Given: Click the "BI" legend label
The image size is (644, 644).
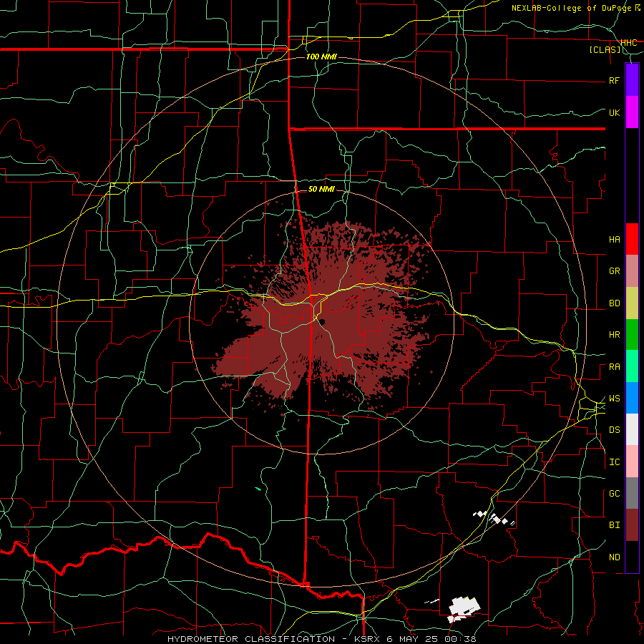Looking at the screenshot, I should 614,525.
